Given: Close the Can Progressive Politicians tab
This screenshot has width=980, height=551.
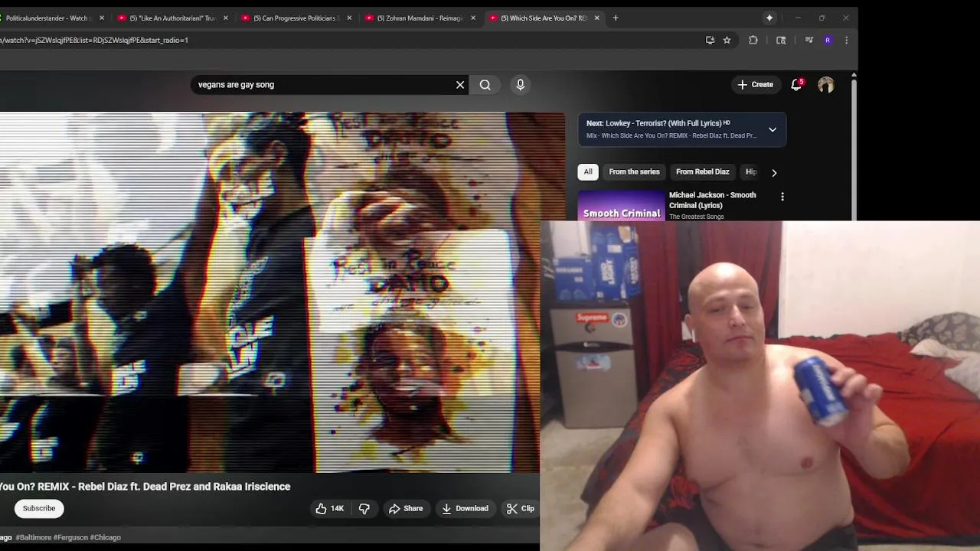Looking at the screenshot, I should (349, 18).
